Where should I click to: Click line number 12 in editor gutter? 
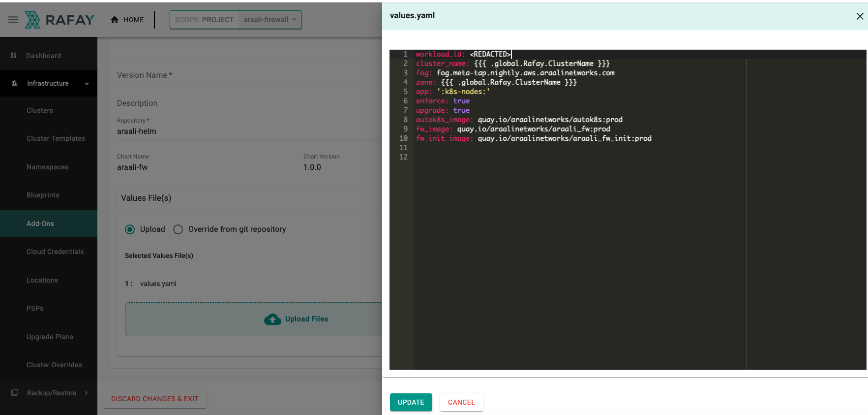click(x=403, y=157)
